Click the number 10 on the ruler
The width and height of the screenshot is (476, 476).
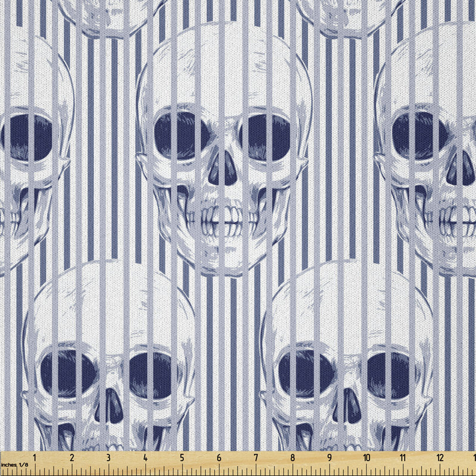click(x=367, y=458)
